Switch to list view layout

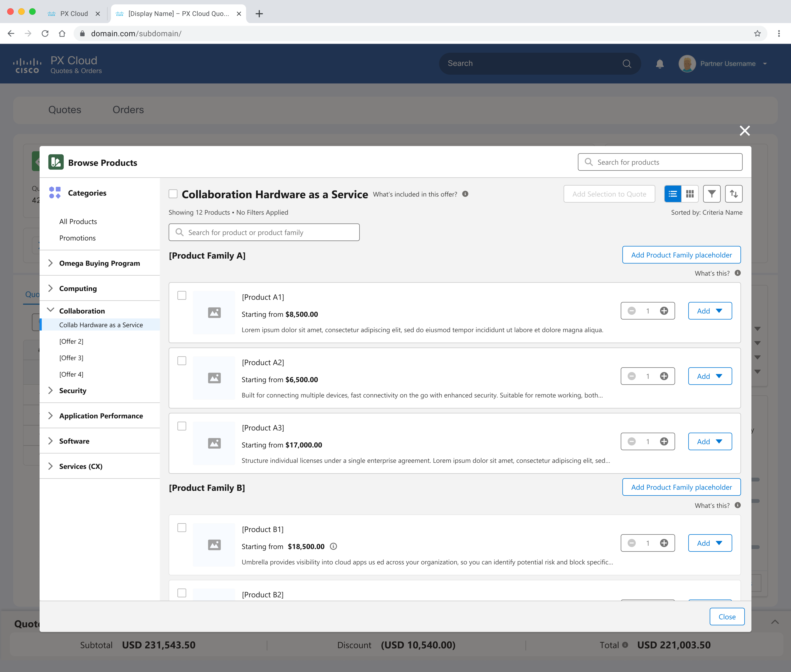672,194
